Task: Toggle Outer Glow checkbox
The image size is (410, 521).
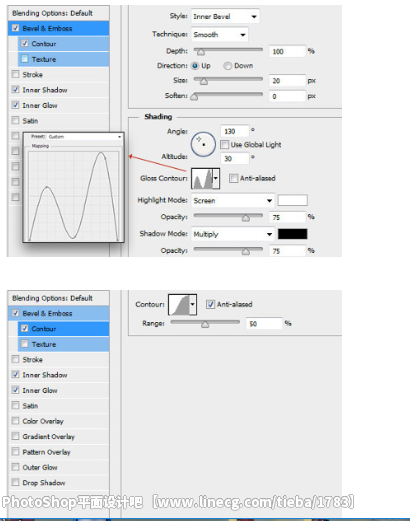Action: point(15,467)
